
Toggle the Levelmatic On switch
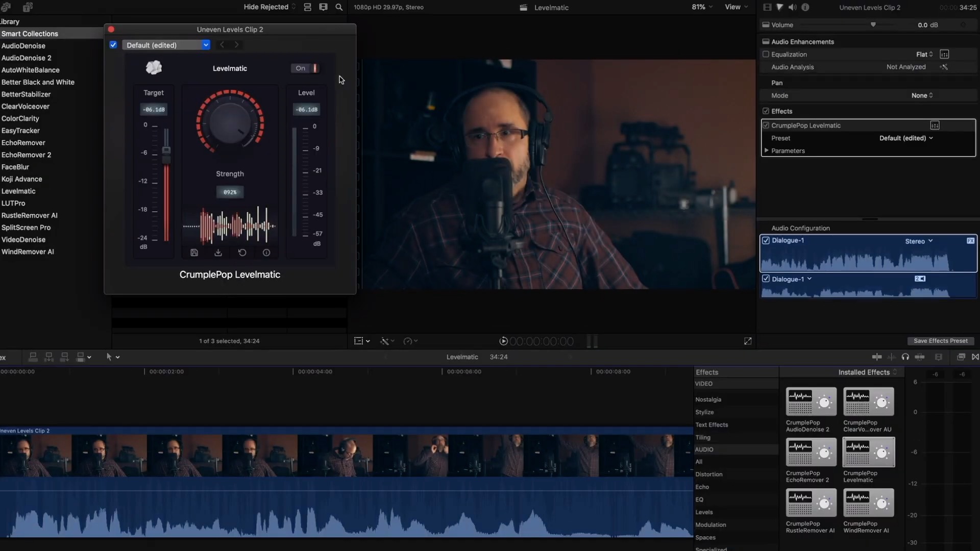coord(306,68)
